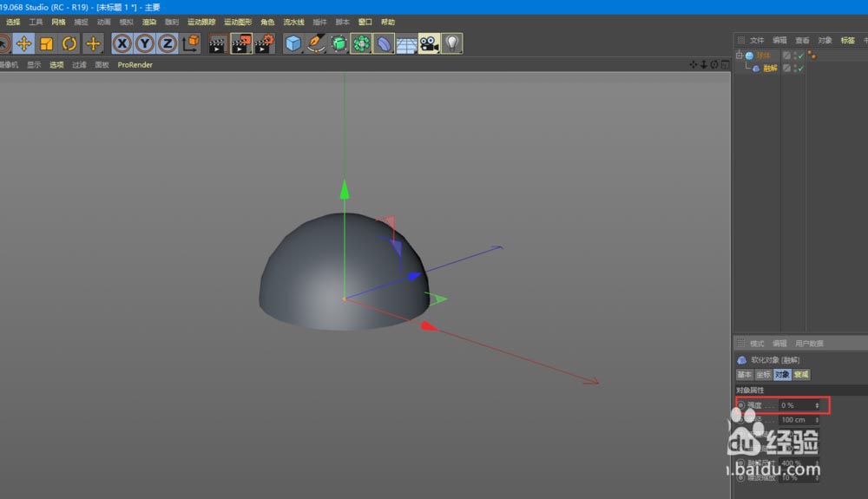Select the Rotate tool
868x499 pixels.
(x=69, y=43)
